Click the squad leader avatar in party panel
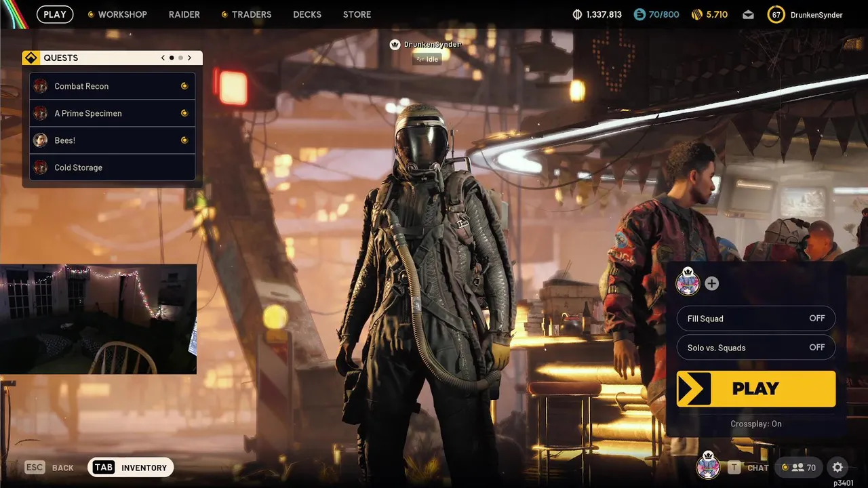 coord(688,283)
